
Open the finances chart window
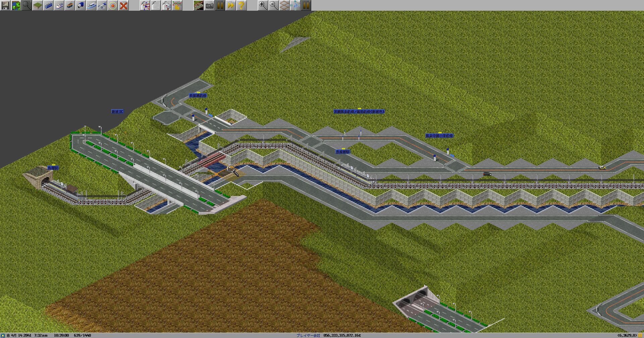click(177, 5)
